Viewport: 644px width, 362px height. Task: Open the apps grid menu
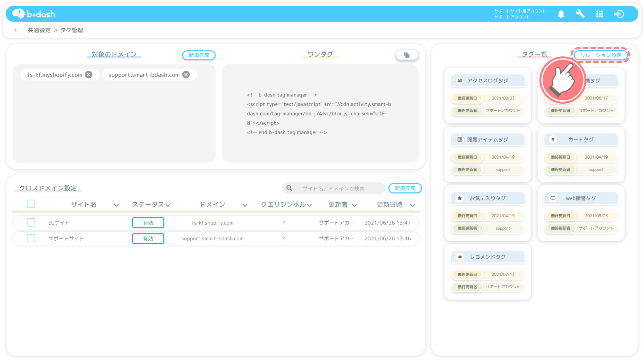pos(599,14)
